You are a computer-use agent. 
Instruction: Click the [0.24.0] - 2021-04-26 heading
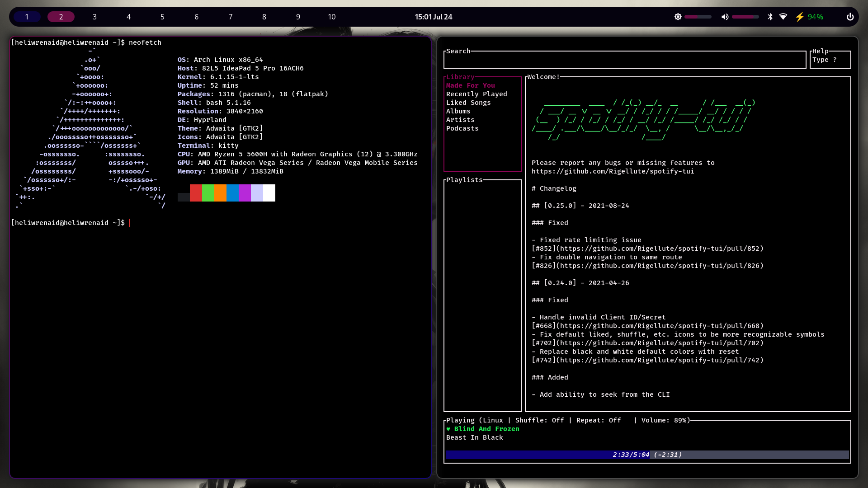pyautogui.click(x=580, y=283)
